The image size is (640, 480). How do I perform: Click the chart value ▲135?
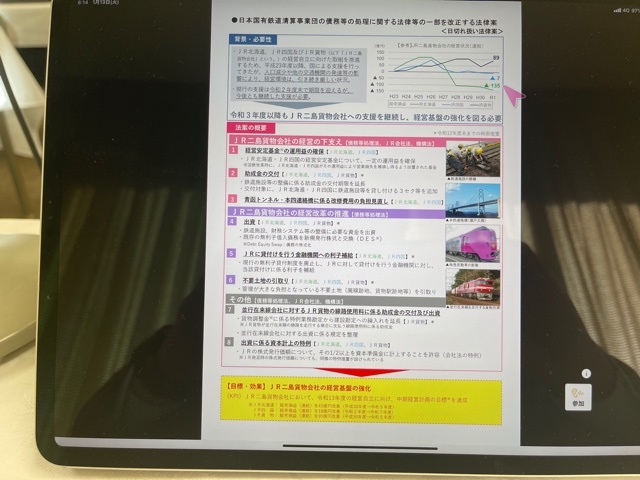point(492,86)
